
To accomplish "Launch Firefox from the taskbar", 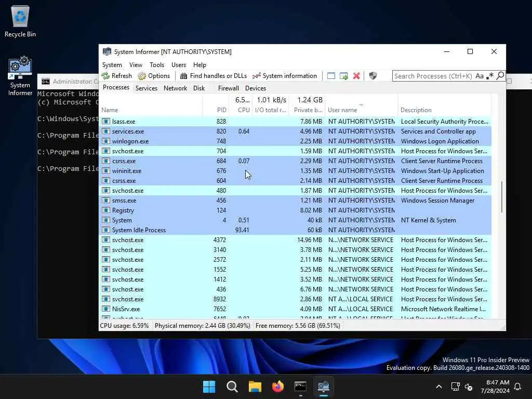I will (277, 387).
